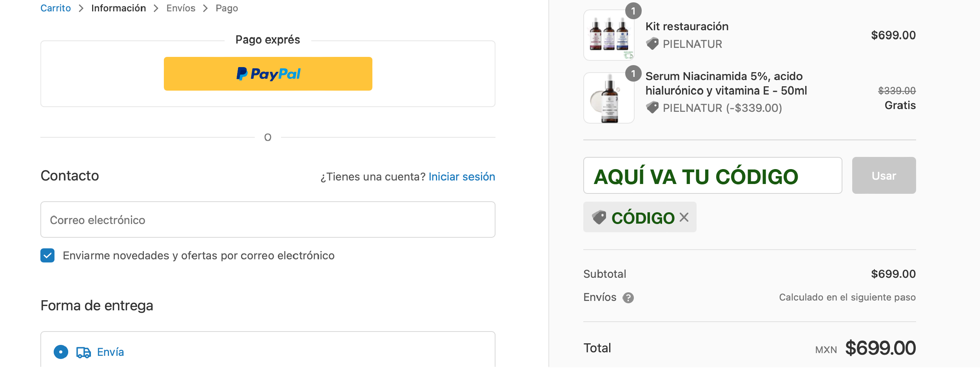Click the Iniciar sesión link

pyautogui.click(x=462, y=177)
